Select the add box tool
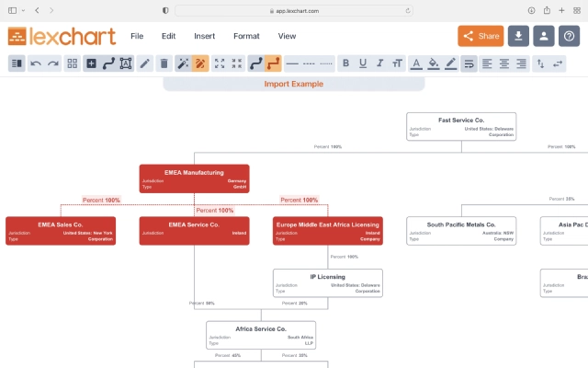Image resolution: width=588 pixels, height=368 pixels. 91,63
